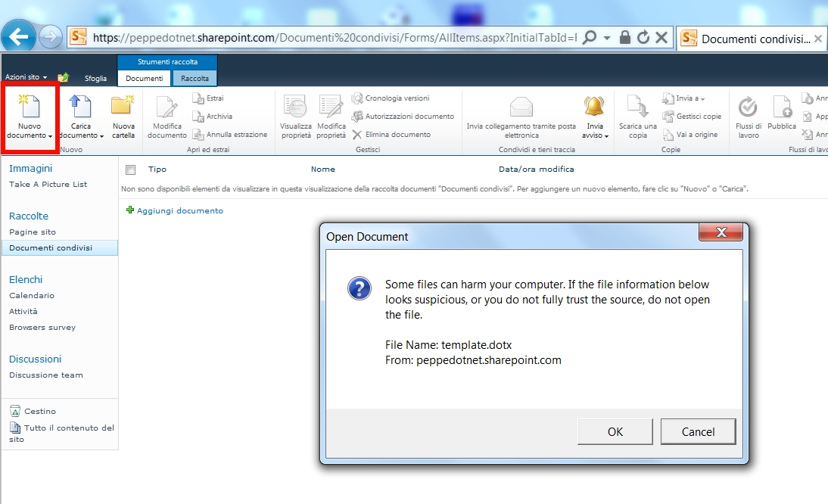Screen dimensions: 828x504
Task: Open the Discussioni sidebar heading link
Action: click(x=35, y=359)
